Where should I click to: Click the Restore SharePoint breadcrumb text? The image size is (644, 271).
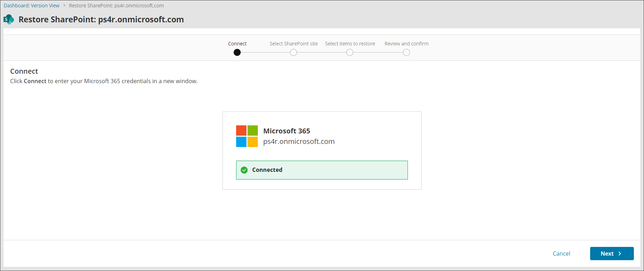116,6
